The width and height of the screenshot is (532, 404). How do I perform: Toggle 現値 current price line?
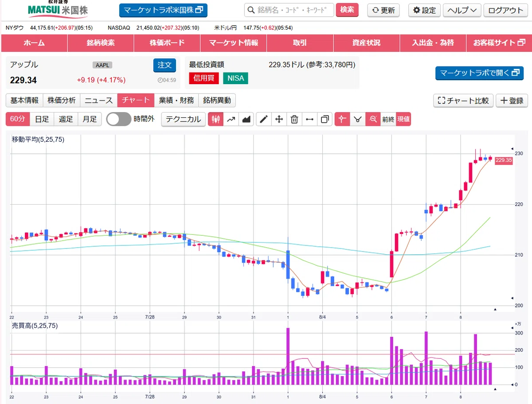coord(403,119)
